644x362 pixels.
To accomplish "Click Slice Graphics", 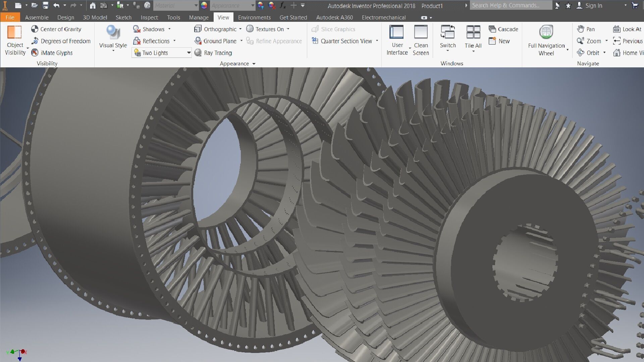I will [333, 29].
